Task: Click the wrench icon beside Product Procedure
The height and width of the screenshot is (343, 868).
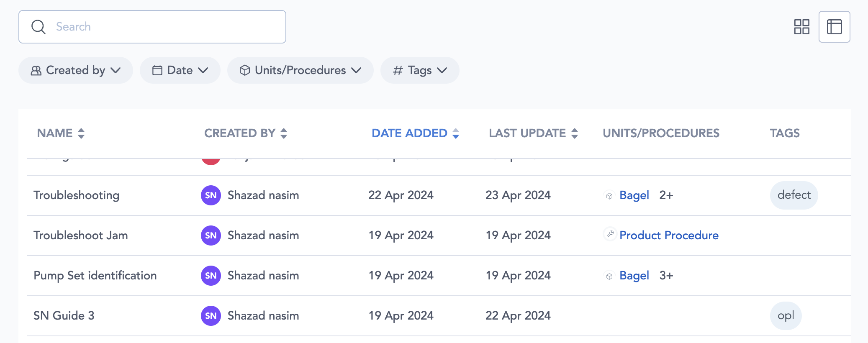Action: [610, 234]
